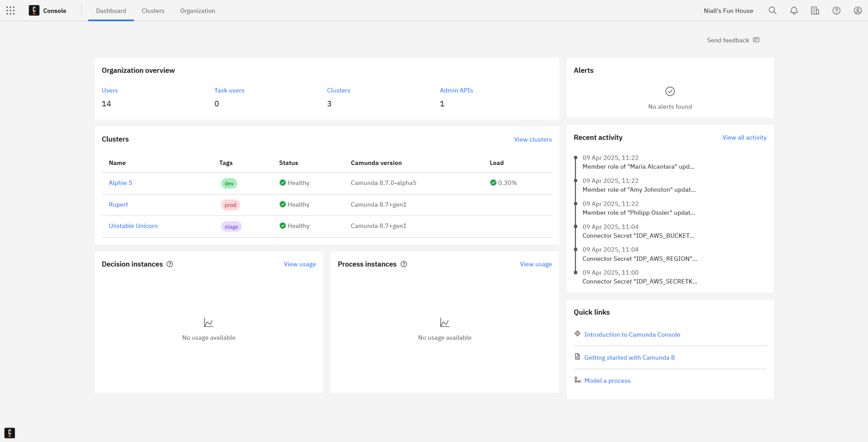Click View usage under Process instances
Screen dimensions: 868x442
tap(535, 264)
